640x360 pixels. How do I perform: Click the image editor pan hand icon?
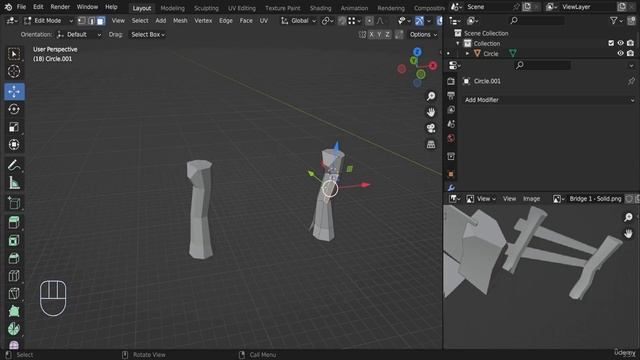pos(628,233)
